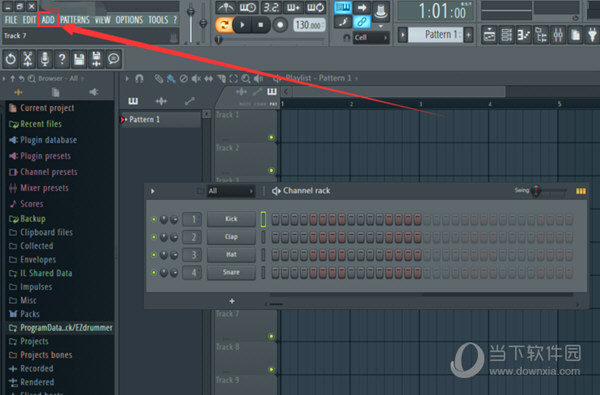Open the graph editor in the channel rack
The width and height of the screenshot is (600, 395).
580,191
